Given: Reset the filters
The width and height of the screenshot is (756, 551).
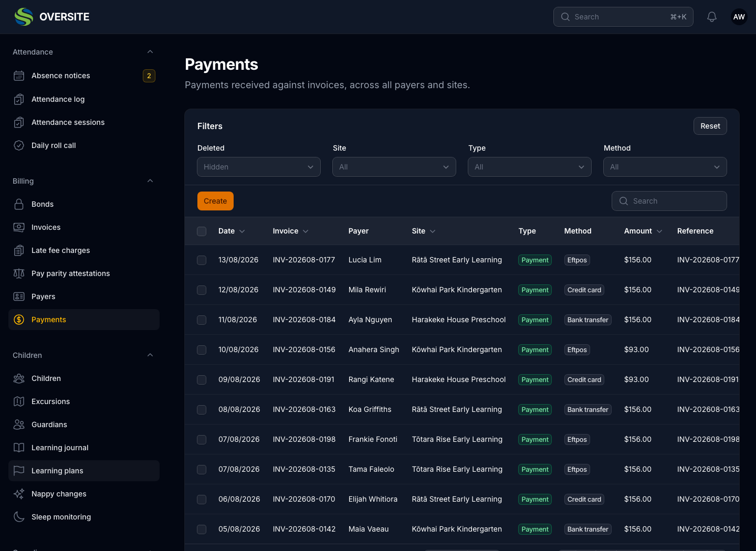Looking at the screenshot, I should [x=710, y=126].
